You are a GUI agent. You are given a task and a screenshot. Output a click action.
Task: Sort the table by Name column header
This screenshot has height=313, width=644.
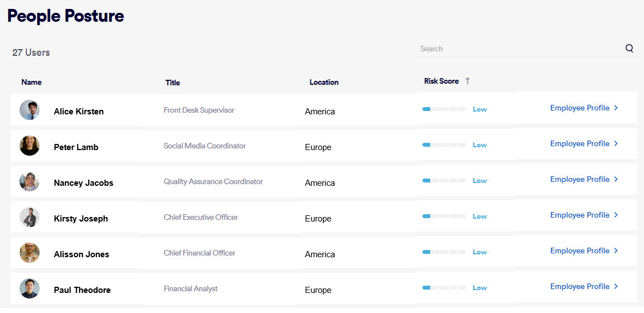pyautogui.click(x=31, y=82)
